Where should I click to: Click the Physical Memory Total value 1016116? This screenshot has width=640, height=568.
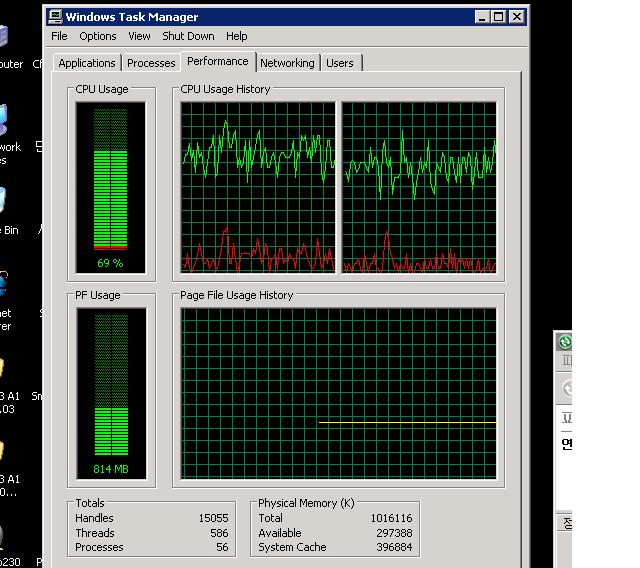[391, 518]
